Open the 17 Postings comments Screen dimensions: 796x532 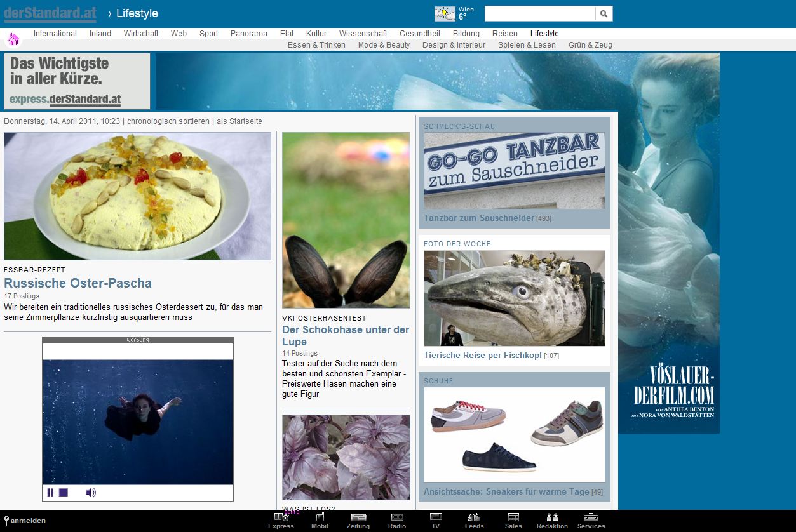pyautogui.click(x=22, y=296)
